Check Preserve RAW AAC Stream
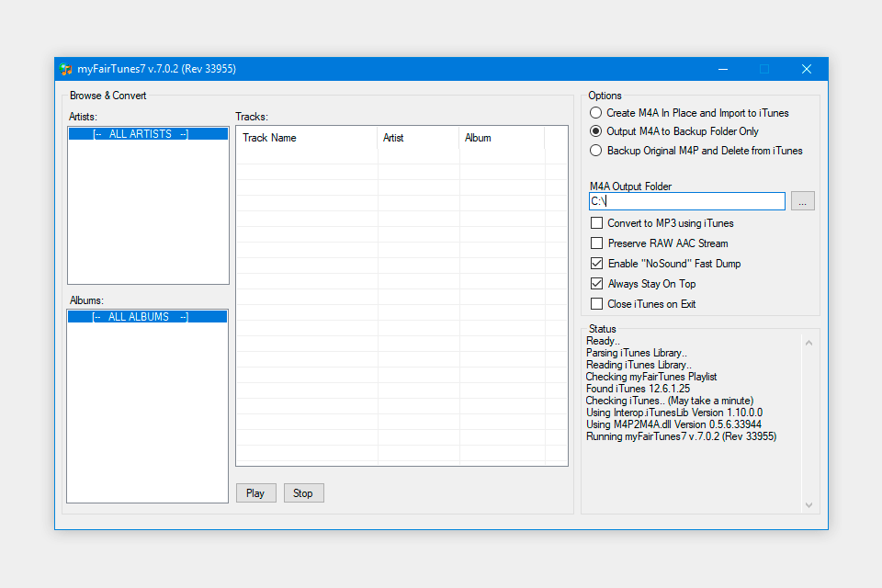The image size is (882, 588). 597,243
